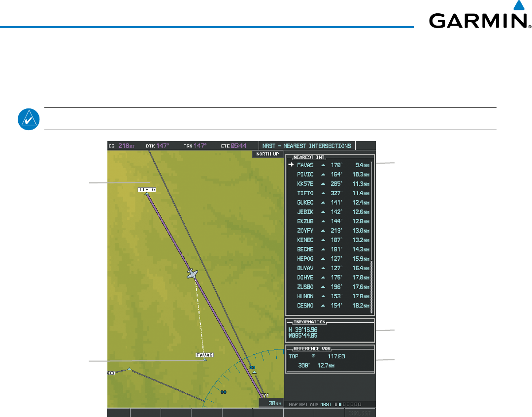Click the page indicator squares
Screen dimensions: 532x417
tap(348, 405)
